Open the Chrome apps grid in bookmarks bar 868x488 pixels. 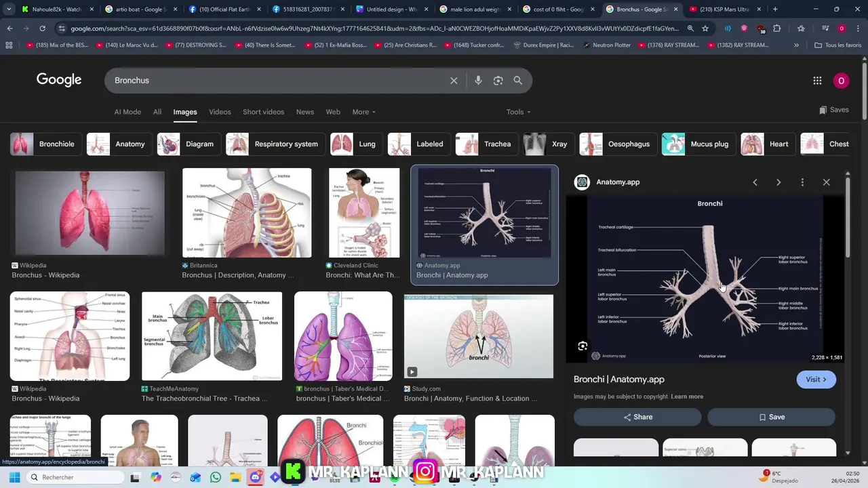coord(9,45)
